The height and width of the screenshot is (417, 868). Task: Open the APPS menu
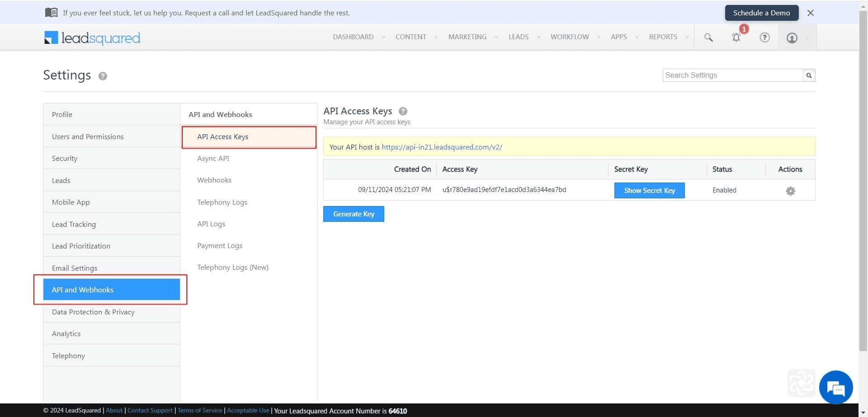pyautogui.click(x=618, y=37)
